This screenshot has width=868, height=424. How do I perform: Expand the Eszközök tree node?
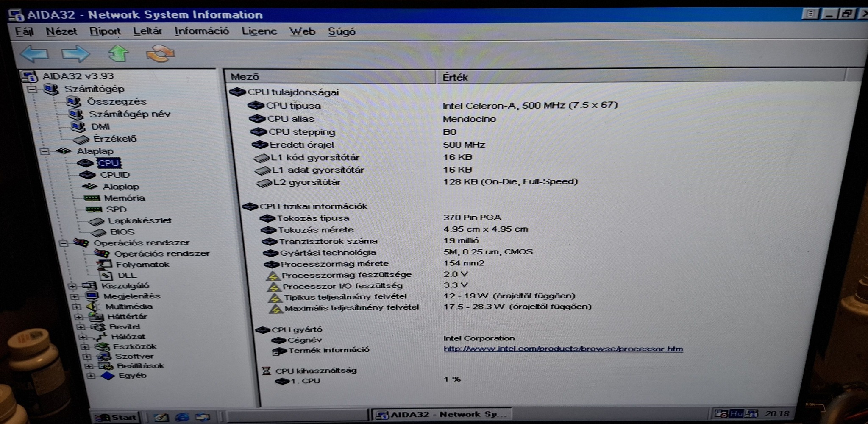(85, 347)
